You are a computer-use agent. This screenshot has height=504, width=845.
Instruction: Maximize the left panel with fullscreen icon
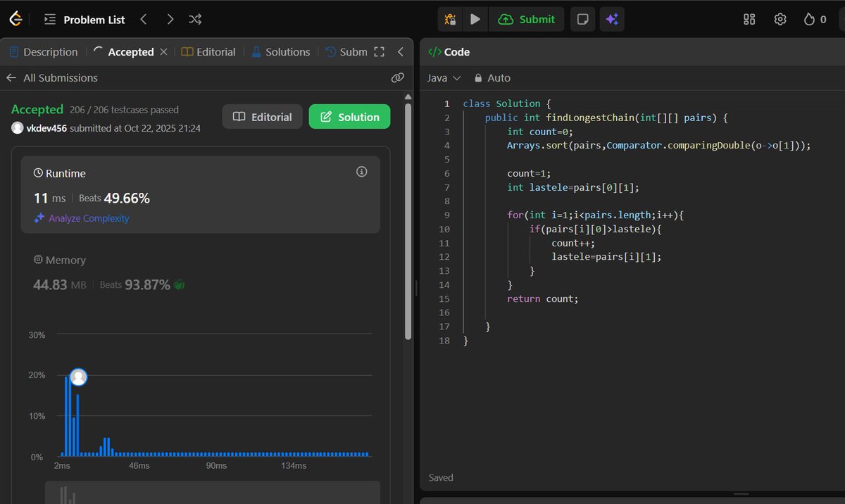380,52
